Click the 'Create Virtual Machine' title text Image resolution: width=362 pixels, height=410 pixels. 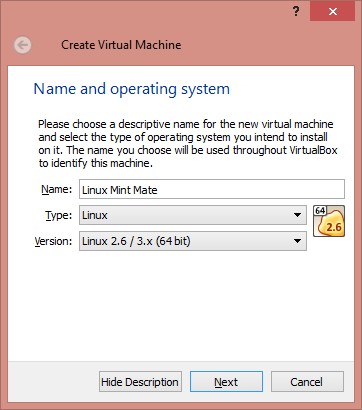121,45
